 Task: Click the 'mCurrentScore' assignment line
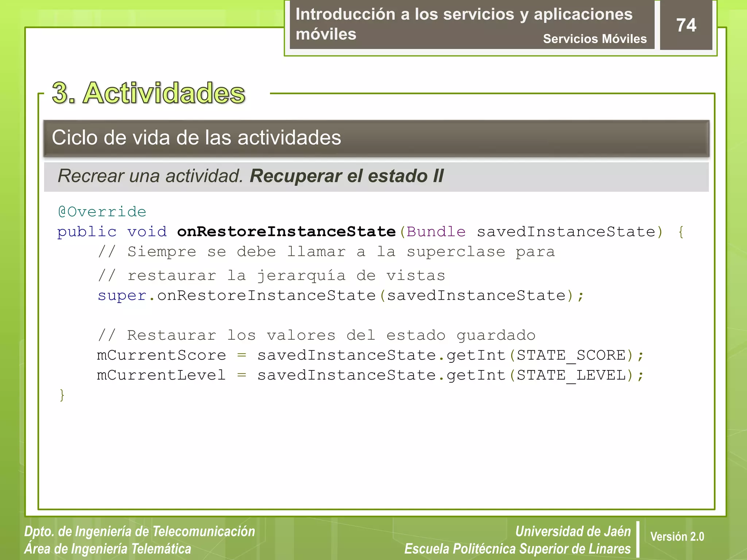[x=370, y=355]
